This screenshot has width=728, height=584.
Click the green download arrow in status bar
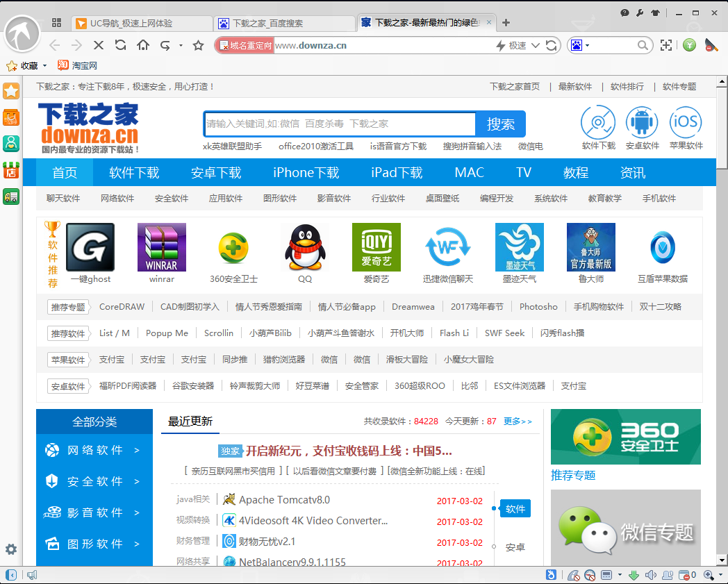coord(634,575)
